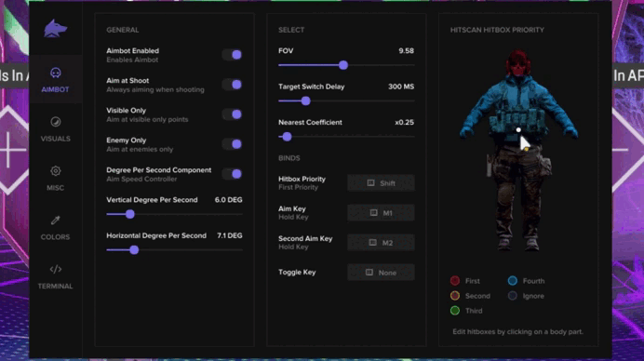
Task: Click the BINDS section heading
Action: click(x=289, y=158)
